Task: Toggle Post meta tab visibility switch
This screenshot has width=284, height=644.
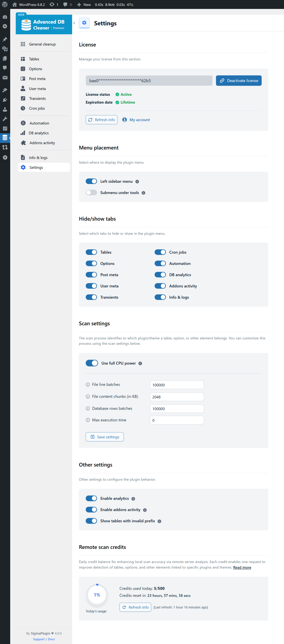Action: pos(91,275)
